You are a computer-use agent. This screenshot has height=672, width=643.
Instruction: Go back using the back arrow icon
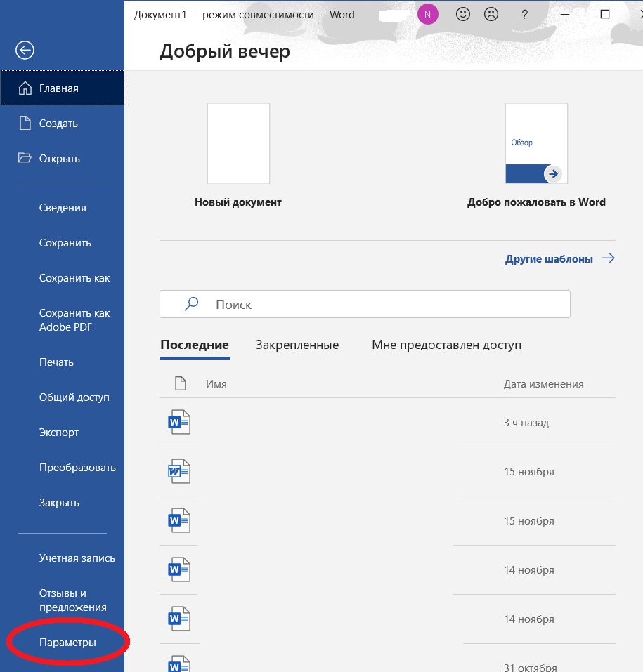pyautogui.click(x=25, y=50)
